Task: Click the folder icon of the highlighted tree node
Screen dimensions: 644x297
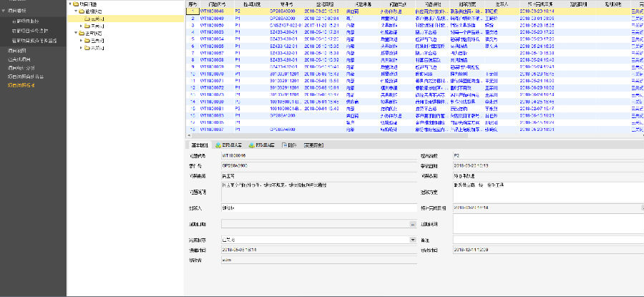Action: click(87, 19)
